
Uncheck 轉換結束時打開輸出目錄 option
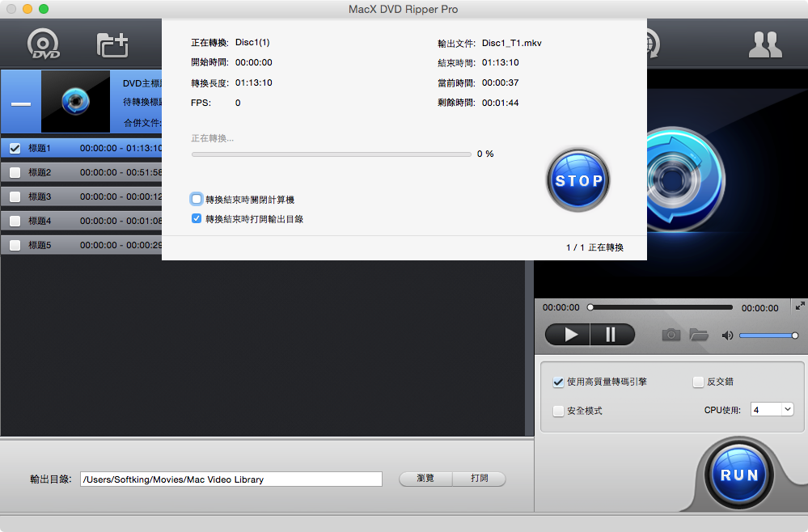click(x=197, y=218)
